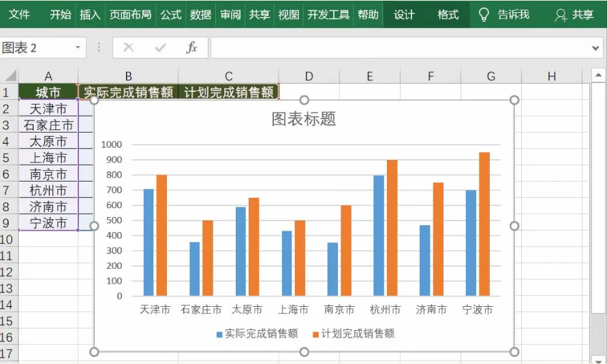Click the 实际完成销售额 legend entry
The height and width of the screenshot is (364, 607).
point(261,333)
